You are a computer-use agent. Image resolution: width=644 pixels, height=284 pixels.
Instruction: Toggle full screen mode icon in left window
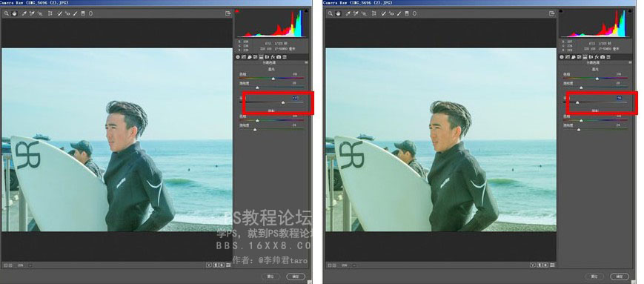coord(228,13)
